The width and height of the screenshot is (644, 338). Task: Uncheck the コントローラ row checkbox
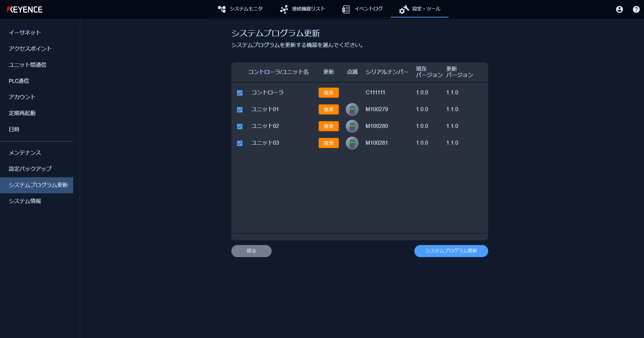(x=239, y=93)
